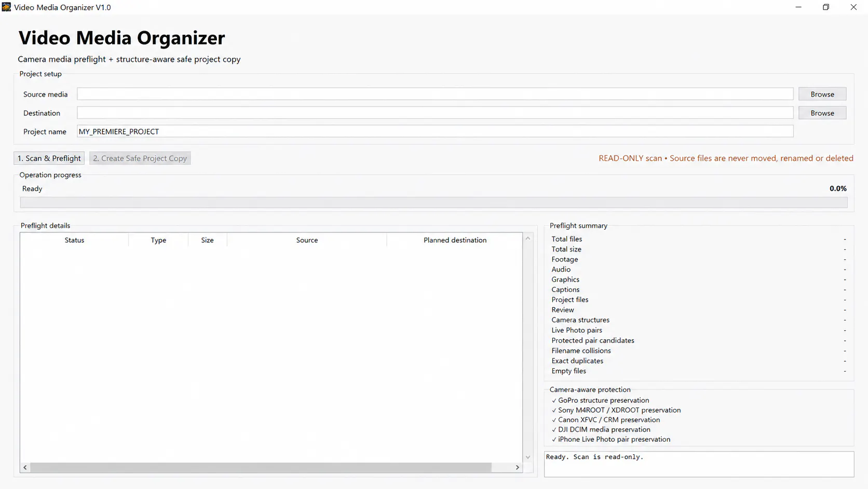This screenshot has height=489, width=868.
Task: Select the 'Project files' summary row
Action: click(699, 300)
